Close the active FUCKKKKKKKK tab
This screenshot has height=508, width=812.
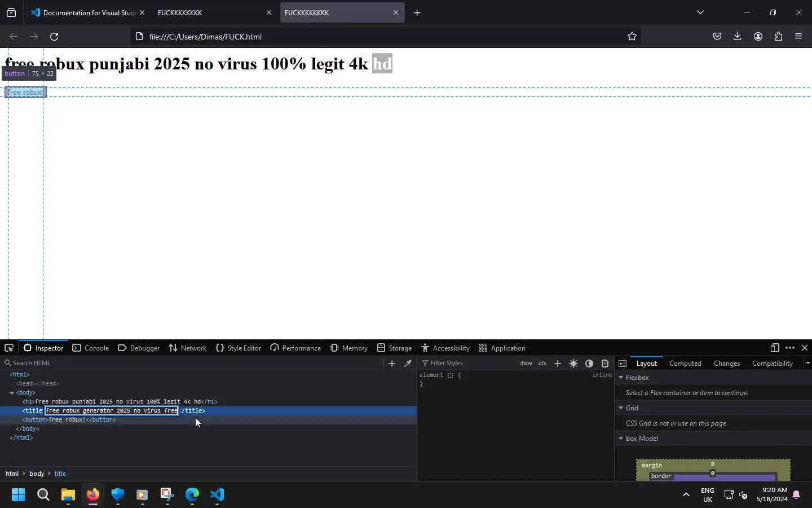pyautogui.click(x=395, y=12)
